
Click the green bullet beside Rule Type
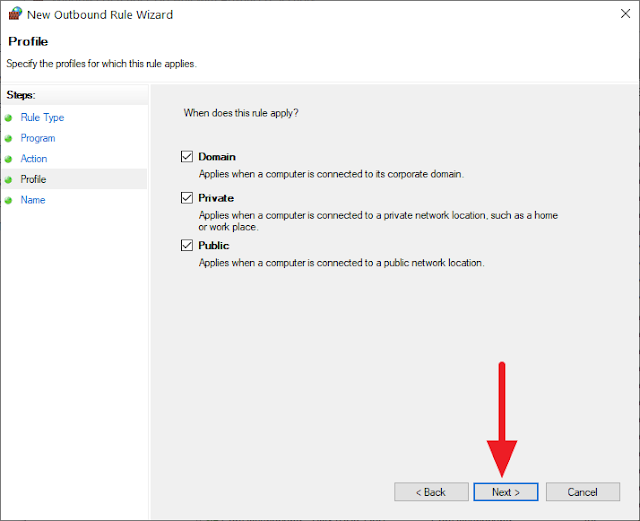(8, 118)
